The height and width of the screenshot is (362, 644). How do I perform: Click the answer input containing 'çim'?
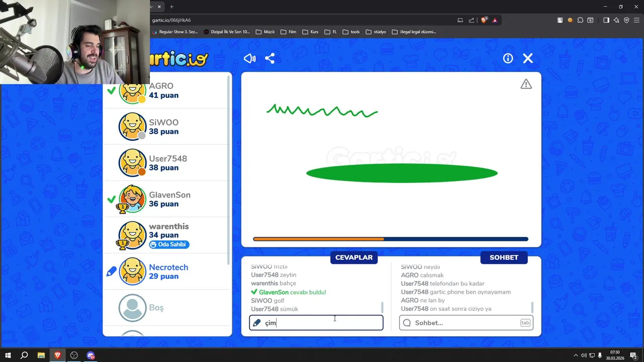coord(316,323)
